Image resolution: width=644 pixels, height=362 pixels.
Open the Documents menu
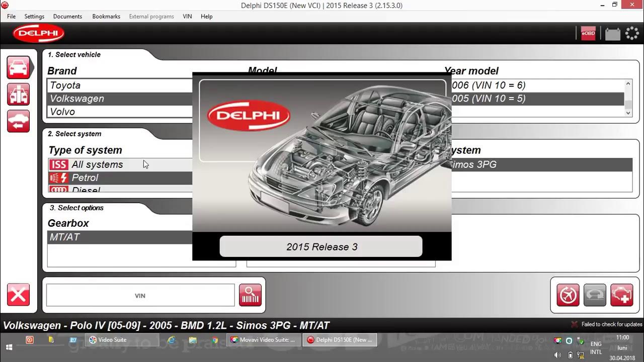click(x=67, y=16)
